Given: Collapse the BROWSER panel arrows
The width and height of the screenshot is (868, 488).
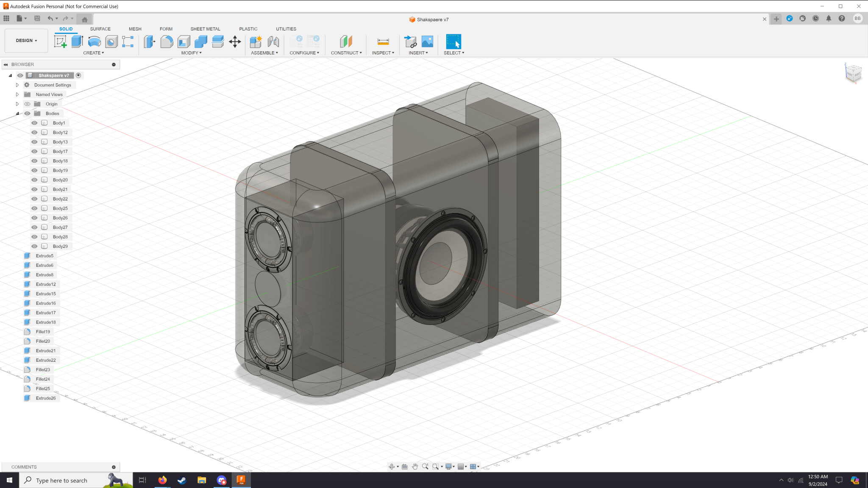Looking at the screenshot, I should pyautogui.click(x=6, y=64).
